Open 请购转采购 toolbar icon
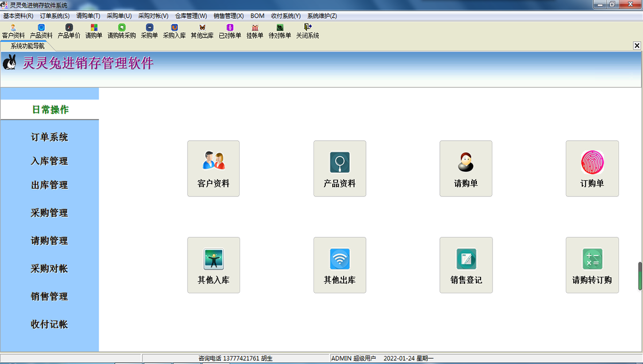 (x=122, y=32)
